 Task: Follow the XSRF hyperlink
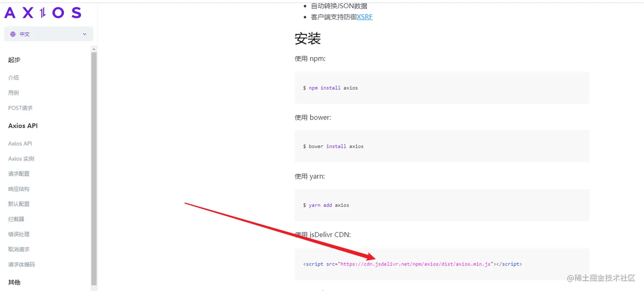click(365, 17)
